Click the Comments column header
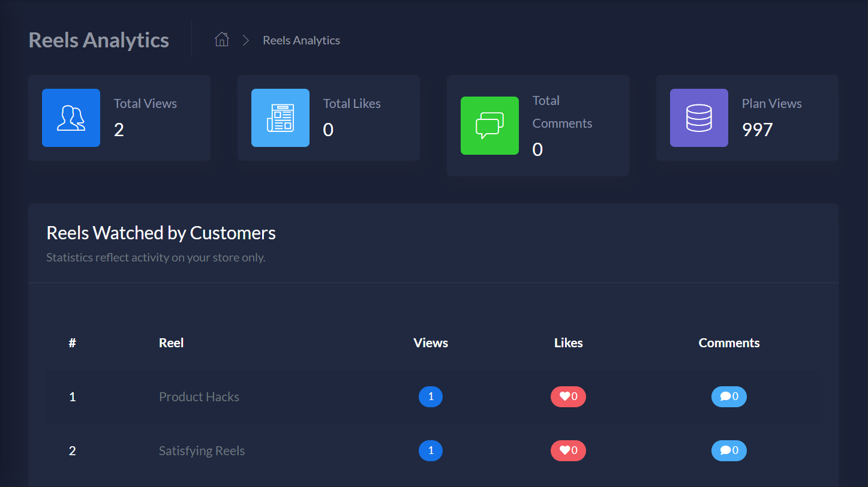This screenshot has width=868, height=487. [x=729, y=343]
